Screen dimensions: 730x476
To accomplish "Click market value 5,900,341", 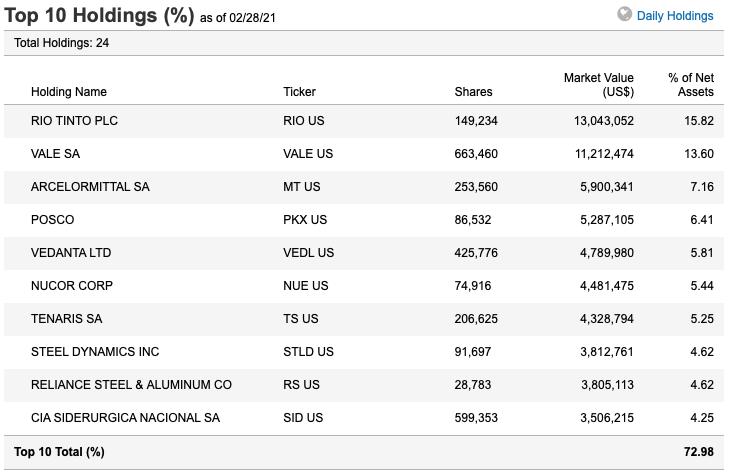I will [607, 187].
